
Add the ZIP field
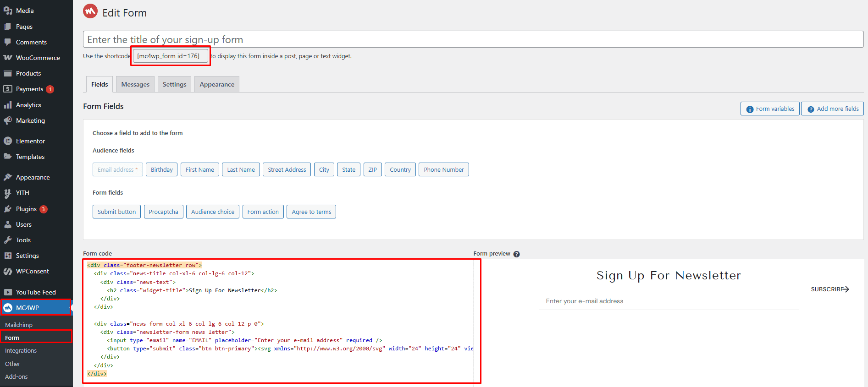(373, 169)
